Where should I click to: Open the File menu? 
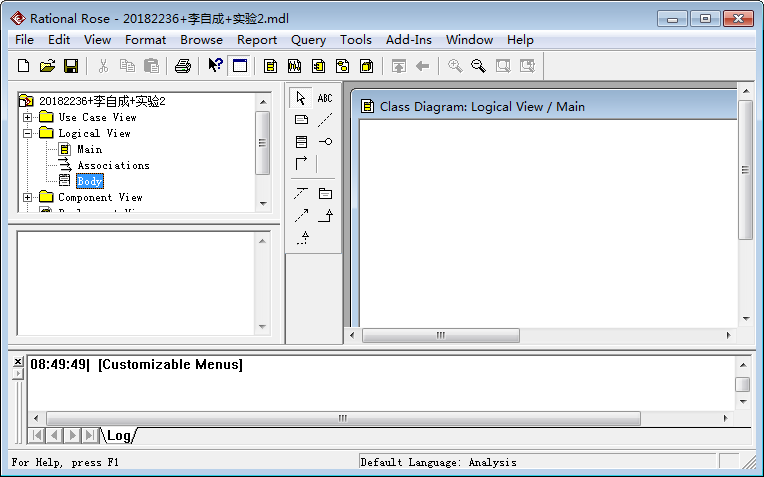coord(24,40)
